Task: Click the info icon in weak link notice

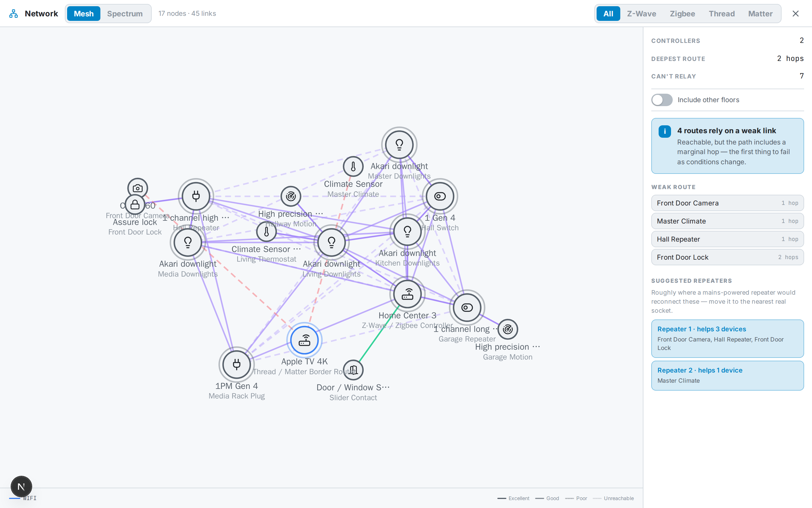Action: pyautogui.click(x=665, y=131)
